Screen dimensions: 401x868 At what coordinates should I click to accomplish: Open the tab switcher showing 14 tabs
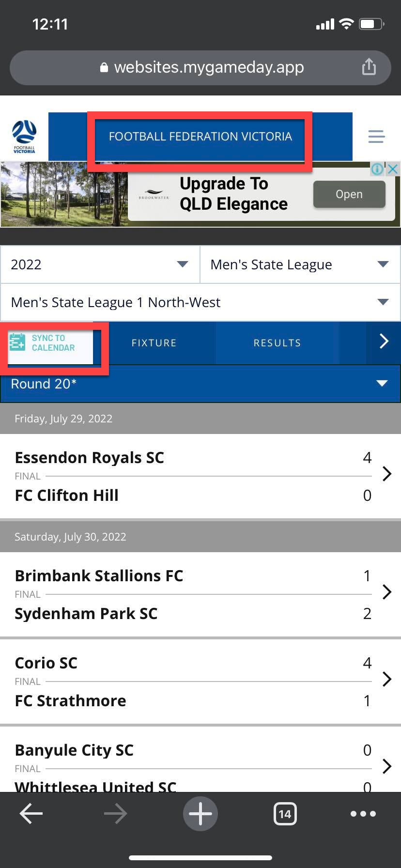coord(285,814)
